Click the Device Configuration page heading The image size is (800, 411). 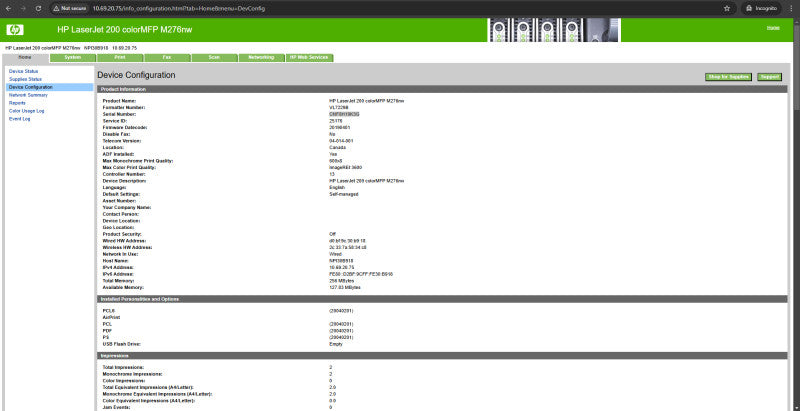pos(136,75)
